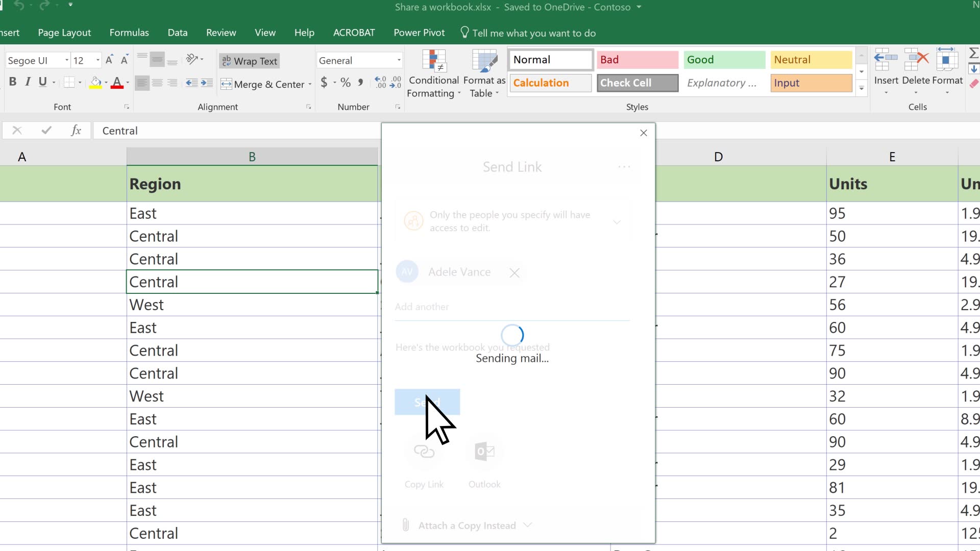The width and height of the screenshot is (980, 551).
Task: Click the Copy Link icon in Send Link
Action: point(423,451)
